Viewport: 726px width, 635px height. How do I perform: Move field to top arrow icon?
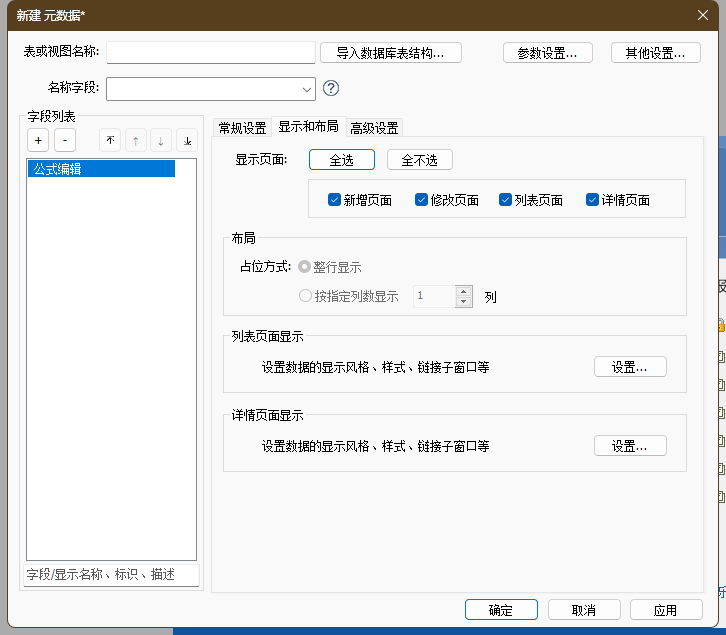110,141
